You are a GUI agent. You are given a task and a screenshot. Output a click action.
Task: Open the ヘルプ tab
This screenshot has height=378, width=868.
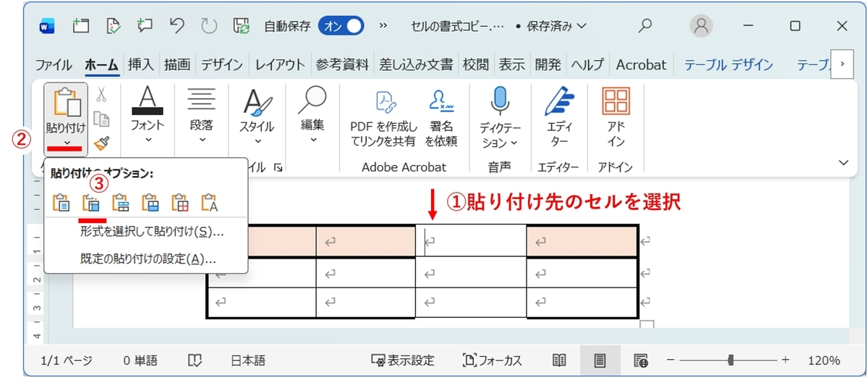(x=587, y=64)
